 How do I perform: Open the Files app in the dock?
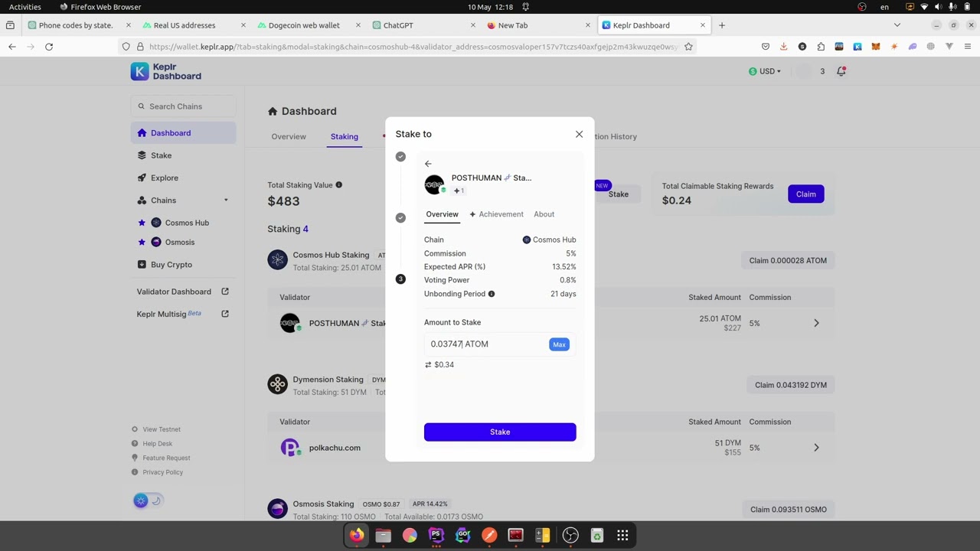pos(383,536)
